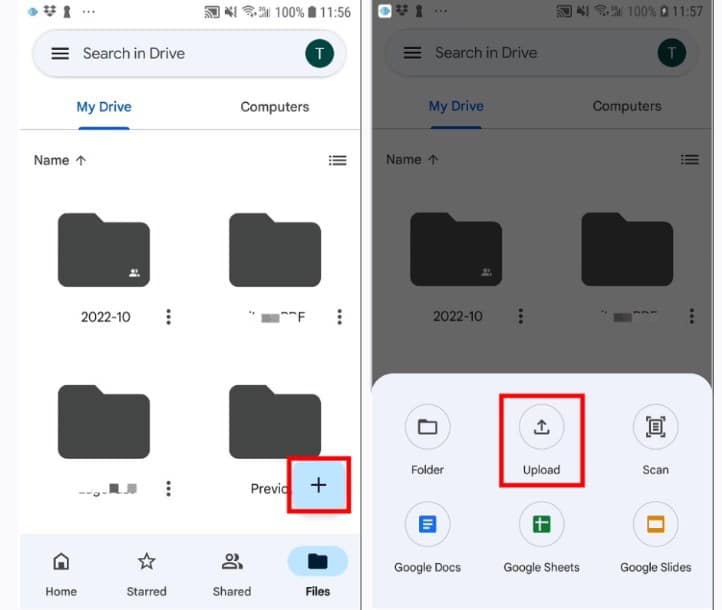
Task: Tap the cast icon in left status bar
Action: click(x=212, y=12)
